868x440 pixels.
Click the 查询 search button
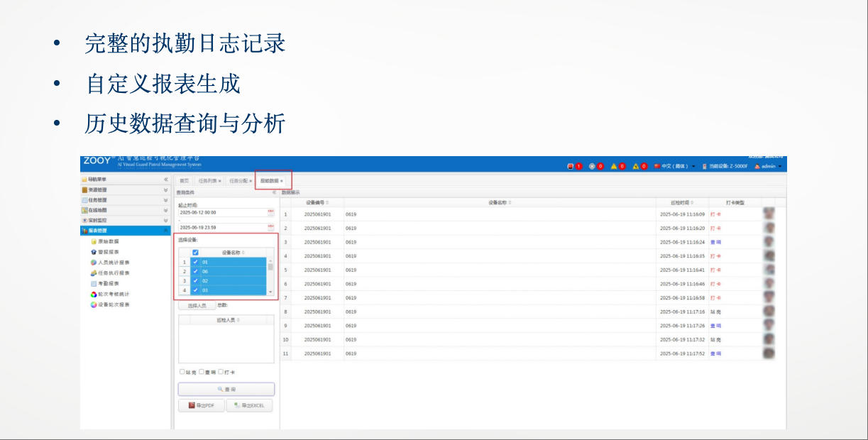coord(225,388)
